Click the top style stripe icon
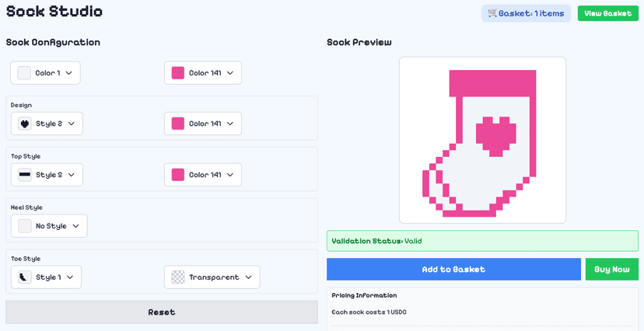This screenshot has height=331, width=644. (25, 175)
